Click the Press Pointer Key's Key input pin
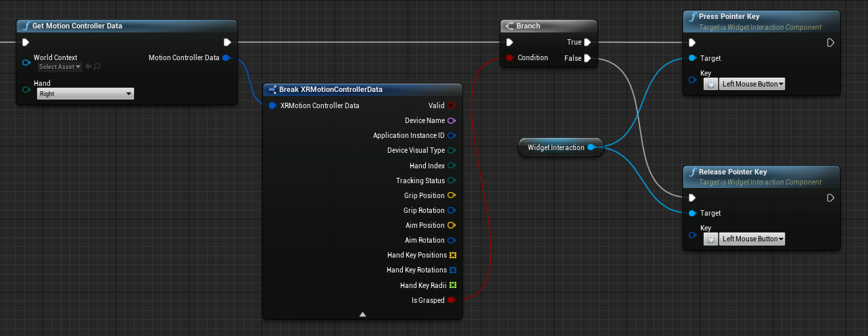 click(692, 79)
